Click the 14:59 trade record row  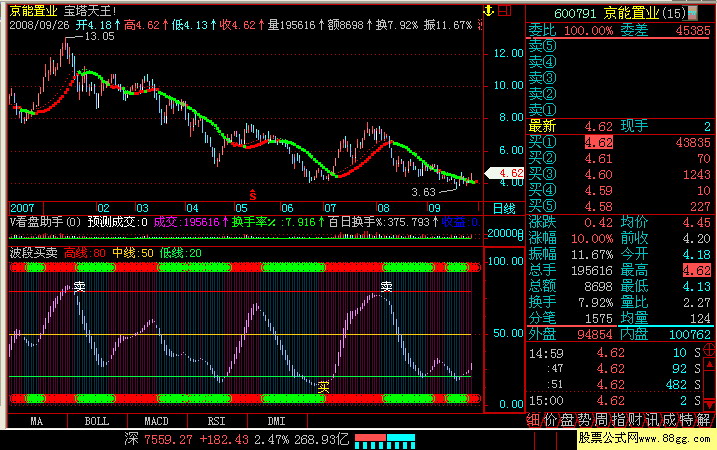coord(615,353)
